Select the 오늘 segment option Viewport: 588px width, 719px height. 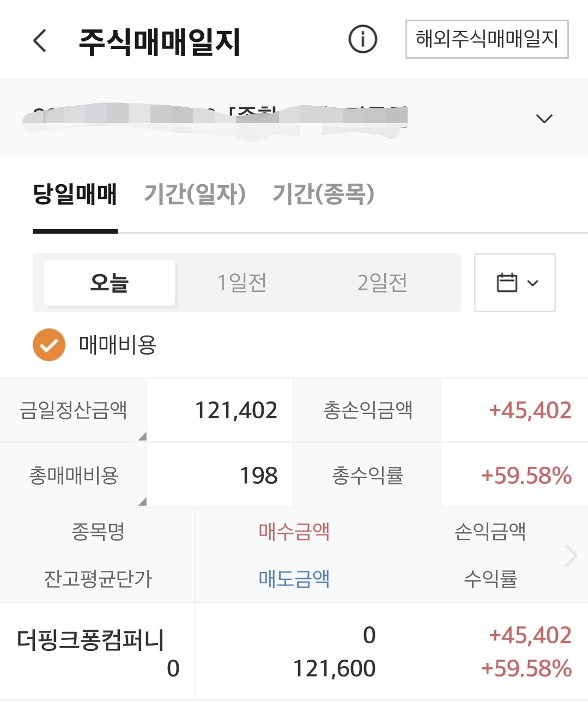[110, 283]
